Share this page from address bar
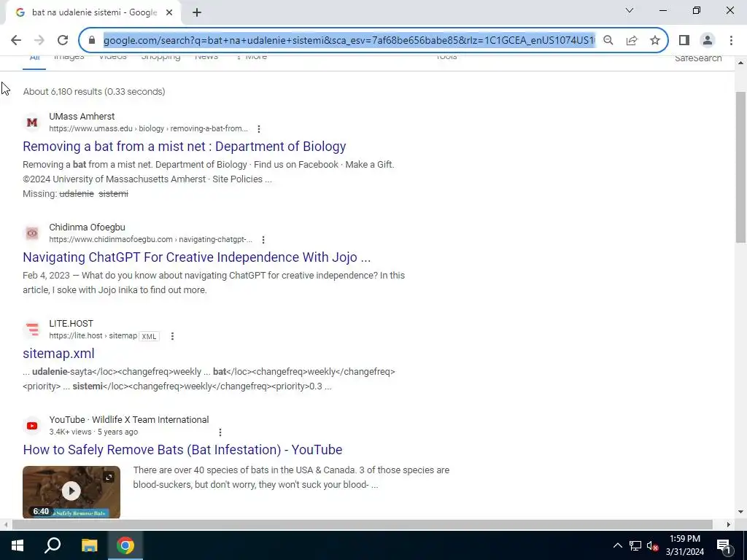 coord(632,41)
